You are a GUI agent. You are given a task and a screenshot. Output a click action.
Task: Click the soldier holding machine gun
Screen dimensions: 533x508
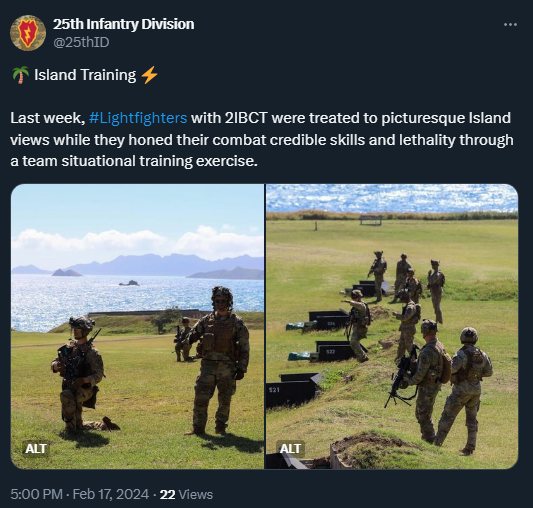point(428,379)
